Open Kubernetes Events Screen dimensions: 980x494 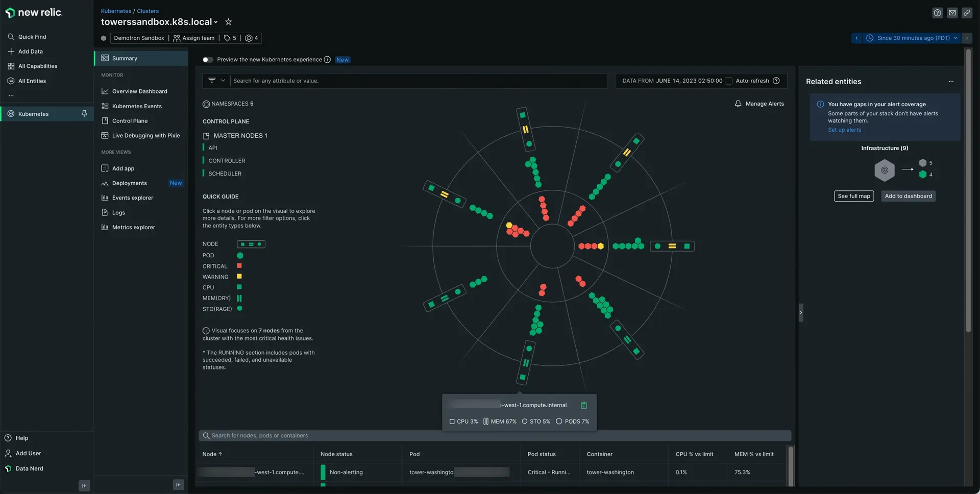137,106
